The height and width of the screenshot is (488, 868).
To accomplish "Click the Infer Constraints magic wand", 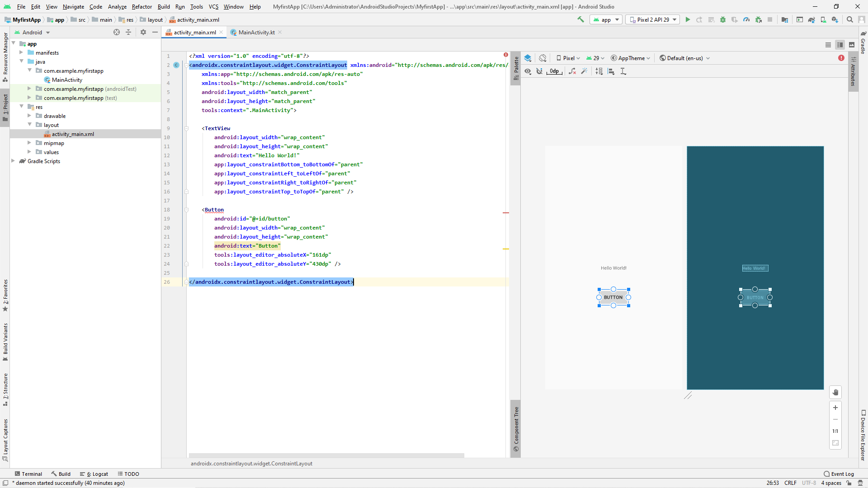I will pos(584,71).
